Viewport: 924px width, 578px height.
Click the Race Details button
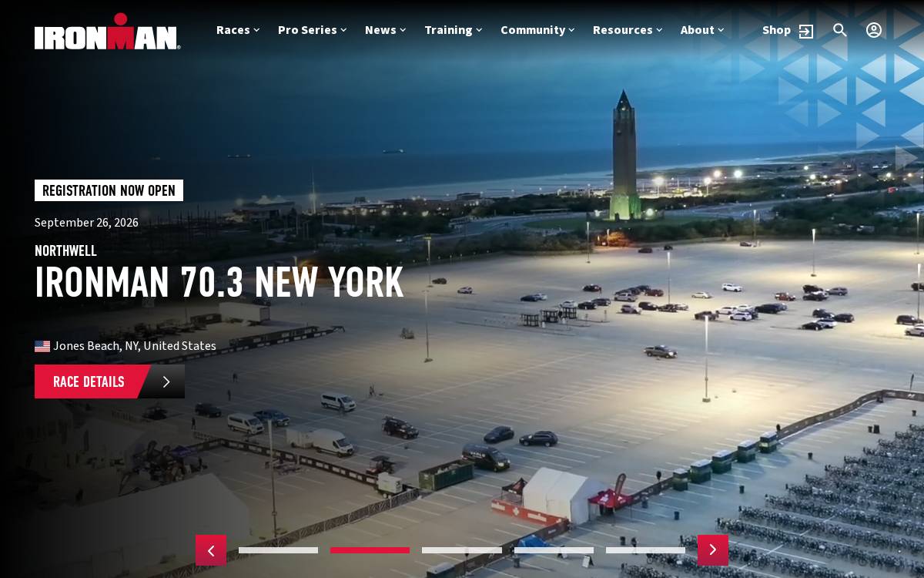point(109,381)
